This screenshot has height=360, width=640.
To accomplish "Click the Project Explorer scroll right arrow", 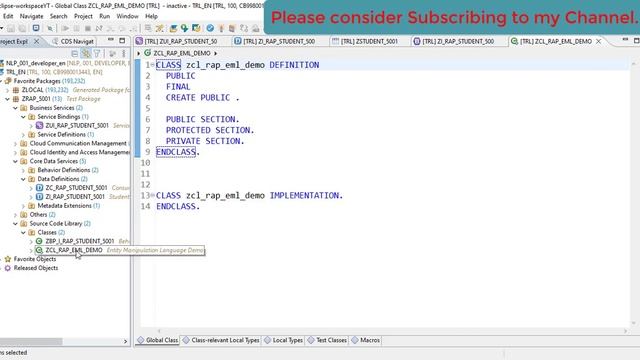I will pos(125,341).
